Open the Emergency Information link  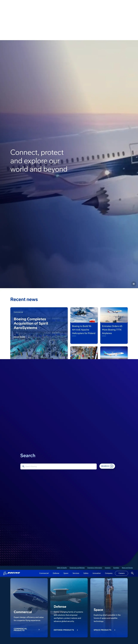(95, 568)
